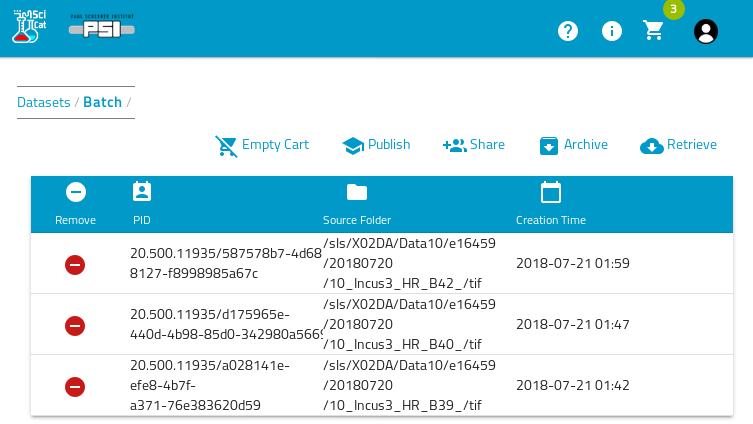Select the PID starting with 20.500.11935/587578b7

[x=225, y=263]
